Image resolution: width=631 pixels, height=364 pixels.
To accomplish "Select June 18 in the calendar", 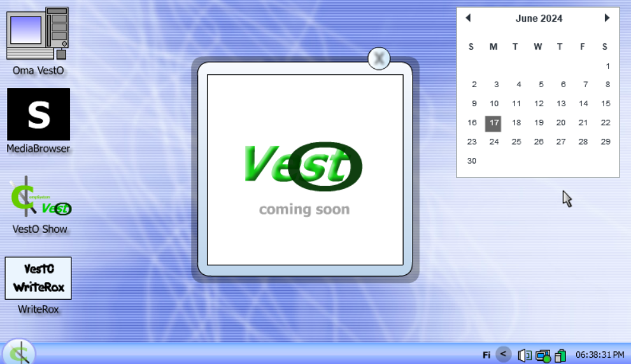I will [516, 123].
